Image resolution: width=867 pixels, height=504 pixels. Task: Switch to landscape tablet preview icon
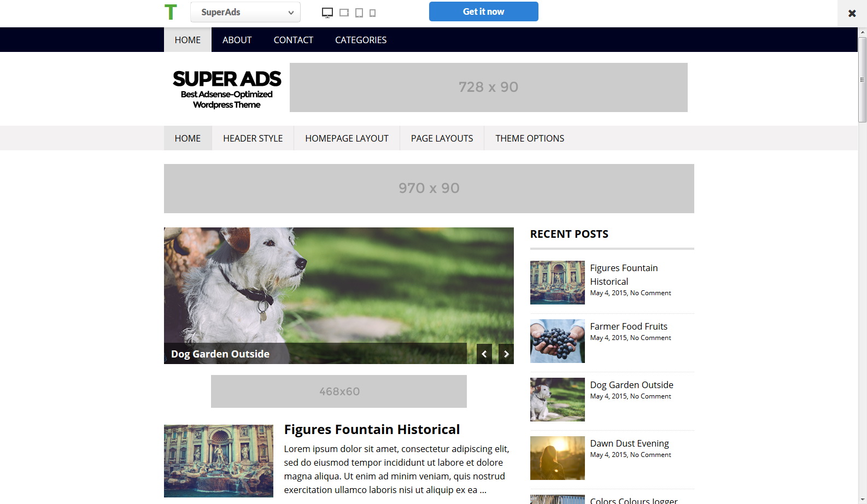tap(344, 13)
